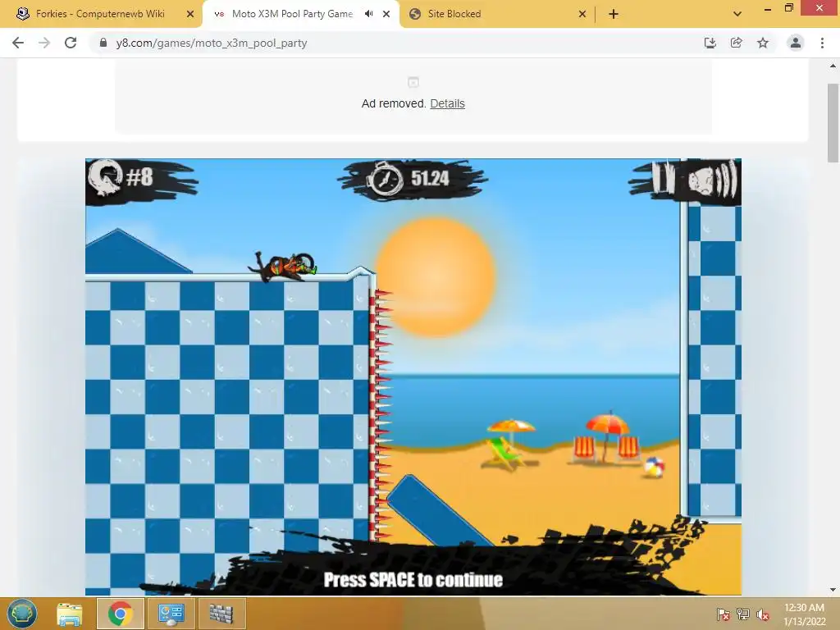This screenshot has width=840, height=630.
Task: Close the Site Blocked tab
Action: (x=582, y=14)
